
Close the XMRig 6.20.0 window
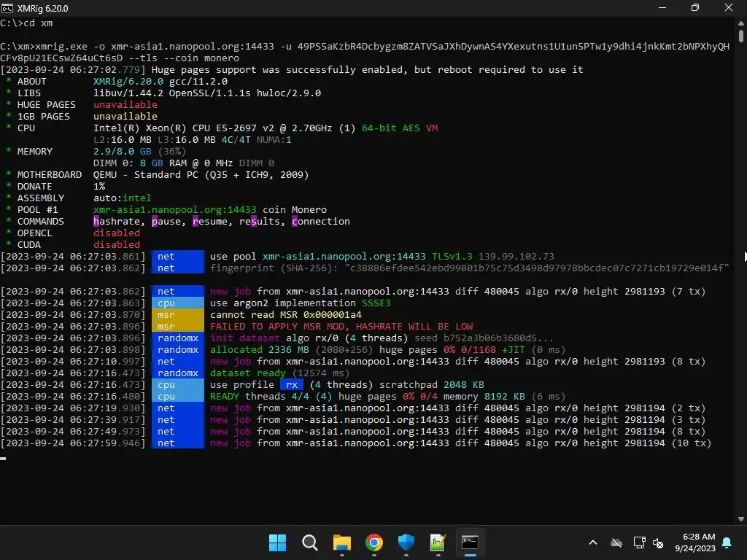[729, 7]
